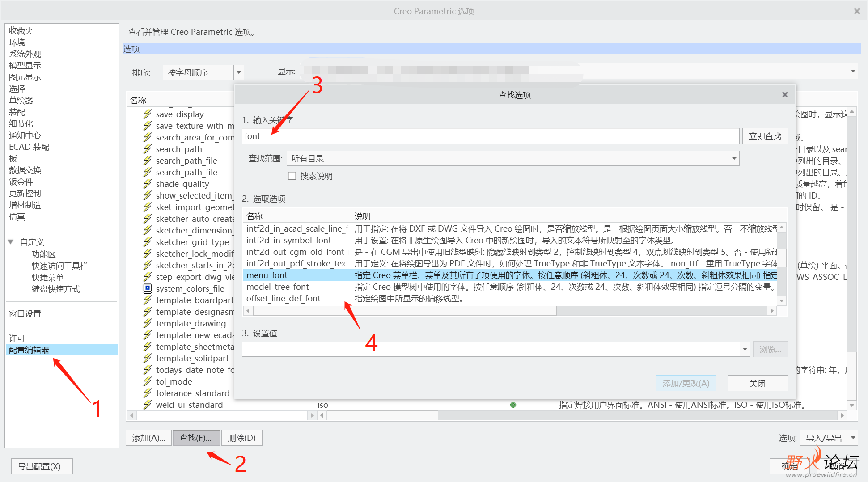Screen dimensions: 868x482
Task: Select 许可 in left panel
Action: (x=17, y=338)
